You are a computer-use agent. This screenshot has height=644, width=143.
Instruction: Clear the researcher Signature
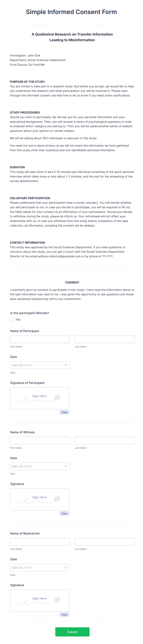pyautogui.click(x=64, y=615)
